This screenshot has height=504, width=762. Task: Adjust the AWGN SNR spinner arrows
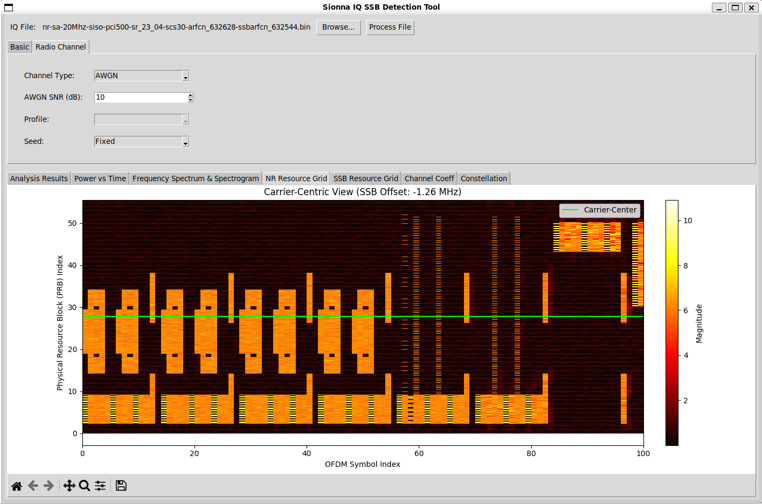coord(190,98)
